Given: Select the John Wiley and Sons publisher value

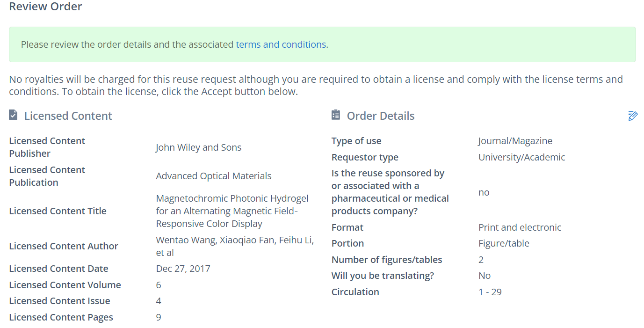Looking at the screenshot, I should (x=198, y=147).
